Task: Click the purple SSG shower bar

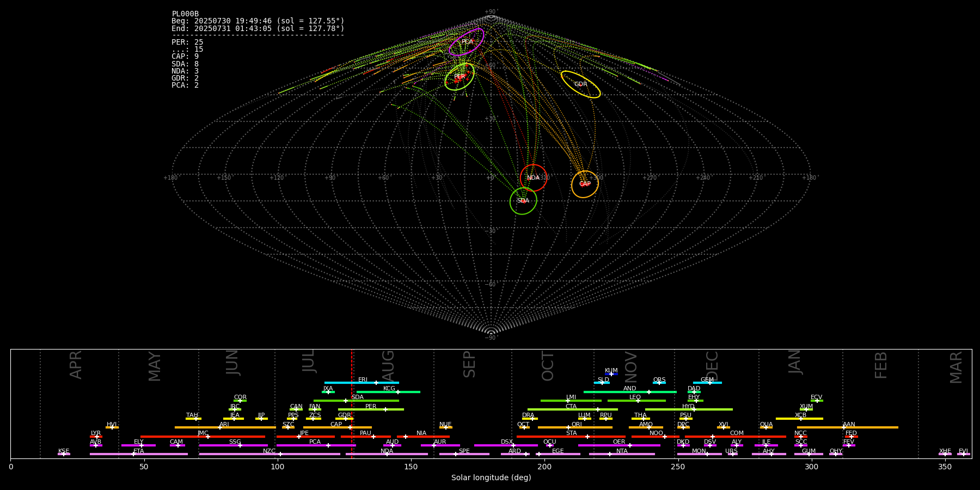Action: [234, 445]
